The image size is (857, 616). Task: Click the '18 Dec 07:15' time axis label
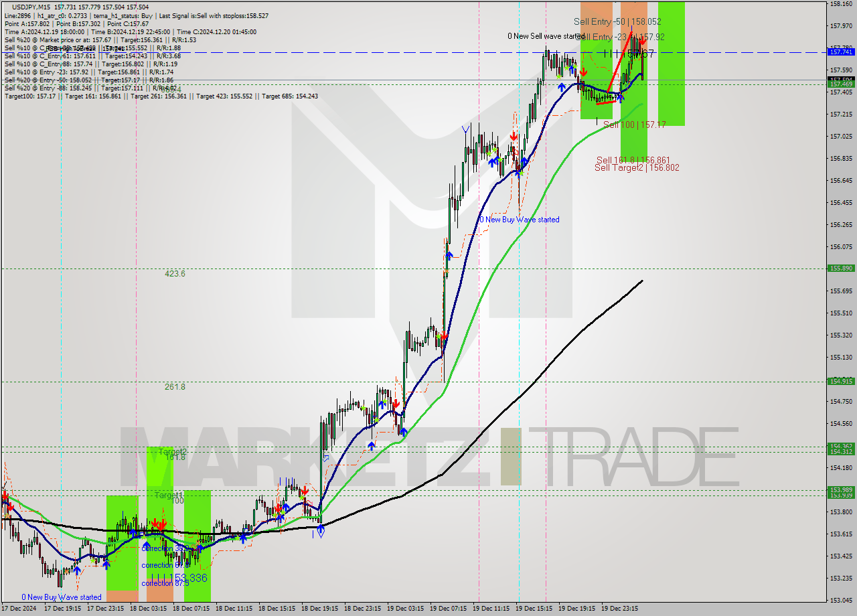[x=191, y=609]
